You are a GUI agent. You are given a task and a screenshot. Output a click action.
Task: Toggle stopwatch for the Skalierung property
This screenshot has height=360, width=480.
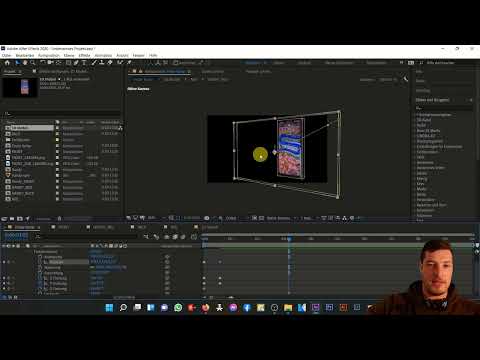tap(40, 267)
